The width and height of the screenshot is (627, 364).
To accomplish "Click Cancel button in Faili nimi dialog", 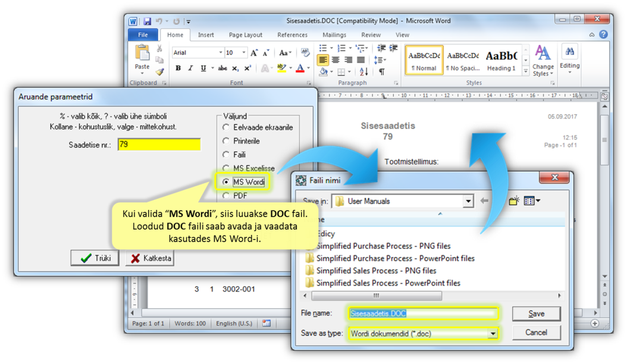I will tap(536, 332).
